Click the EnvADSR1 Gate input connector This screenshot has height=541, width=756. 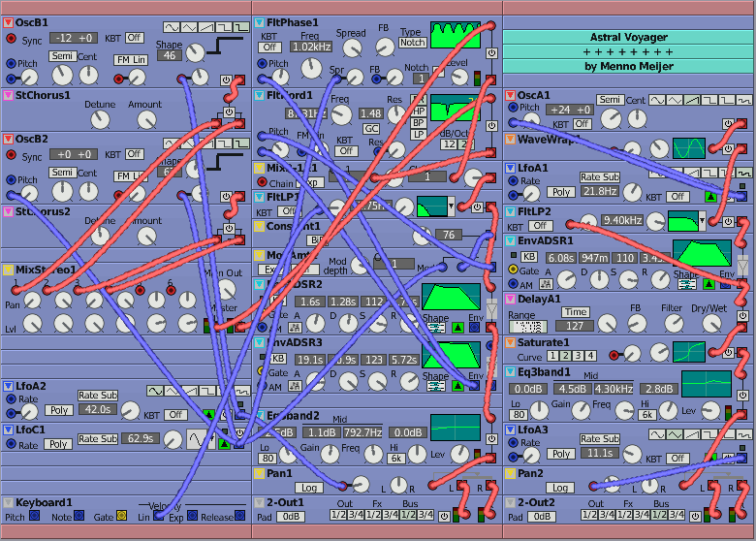pyautogui.click(x=513, y=270)
